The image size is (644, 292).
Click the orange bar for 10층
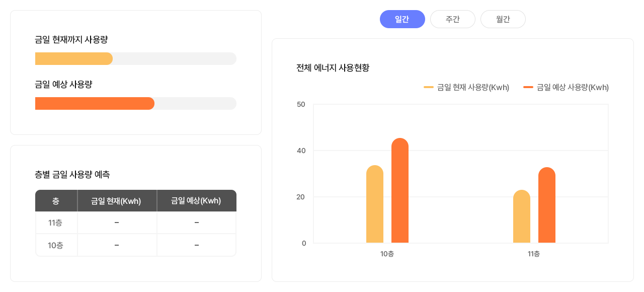click(400, 191)
